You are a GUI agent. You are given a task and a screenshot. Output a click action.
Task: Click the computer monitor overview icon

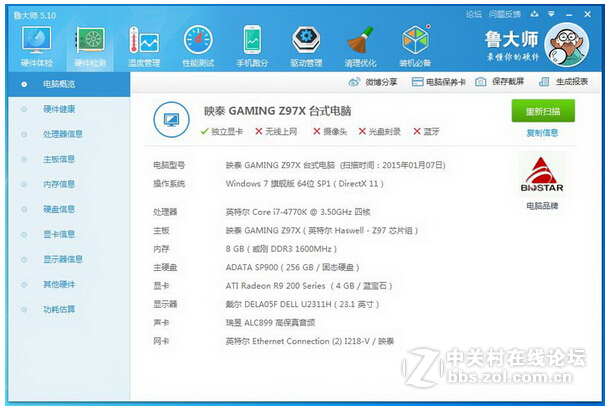(x=171, y=120)
